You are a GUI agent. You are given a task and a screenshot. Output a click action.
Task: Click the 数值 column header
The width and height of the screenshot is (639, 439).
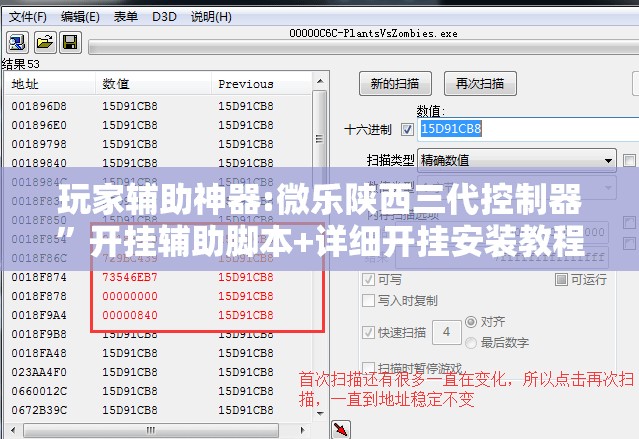(153, 84)
